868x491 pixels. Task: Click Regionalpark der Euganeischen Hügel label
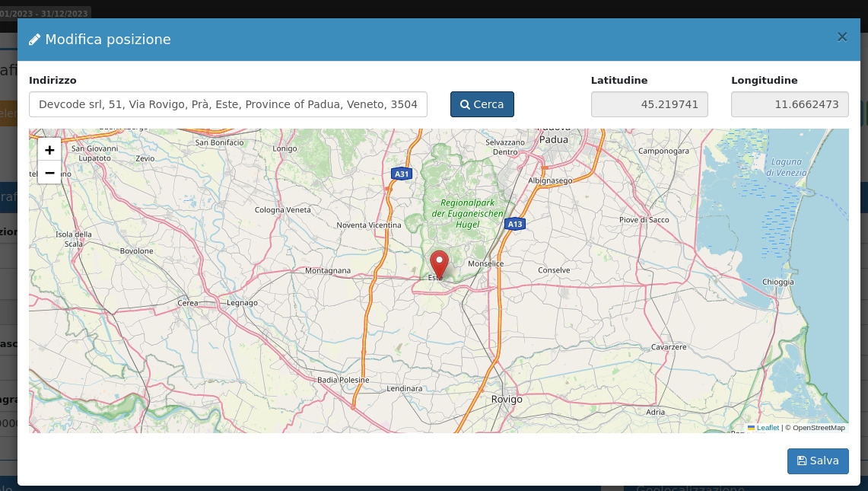(x=467, y=214)
